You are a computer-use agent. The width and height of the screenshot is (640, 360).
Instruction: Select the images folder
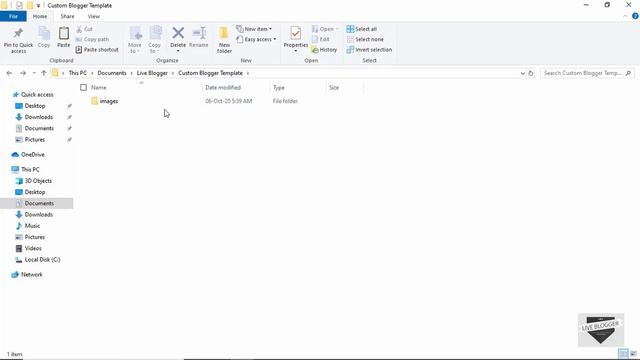coord(109,101)
